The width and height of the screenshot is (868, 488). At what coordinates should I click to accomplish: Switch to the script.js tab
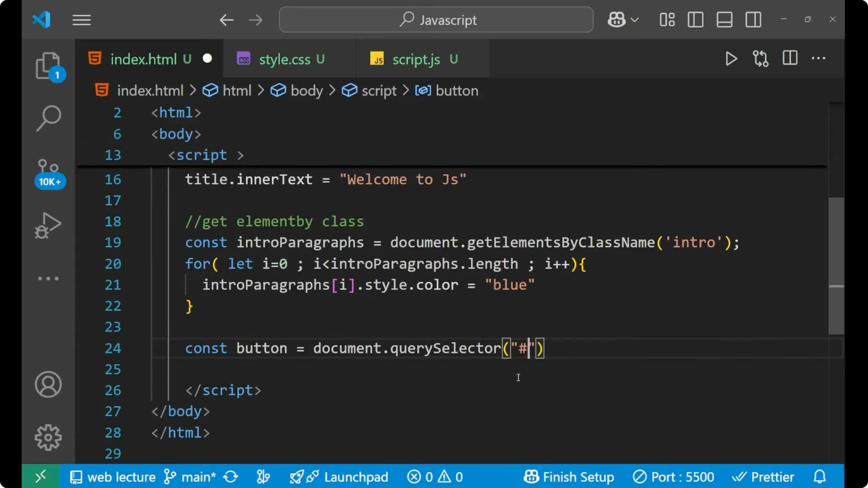[416, 59]
